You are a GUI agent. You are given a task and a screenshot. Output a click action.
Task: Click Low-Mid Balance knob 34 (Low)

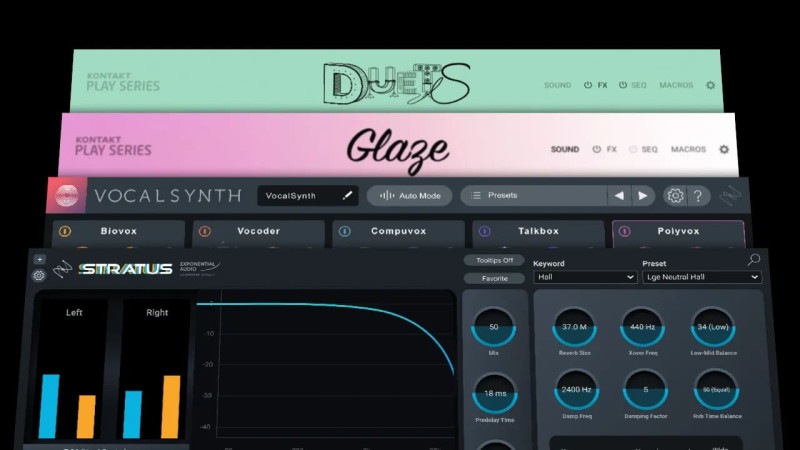click(x=713, y=327)
